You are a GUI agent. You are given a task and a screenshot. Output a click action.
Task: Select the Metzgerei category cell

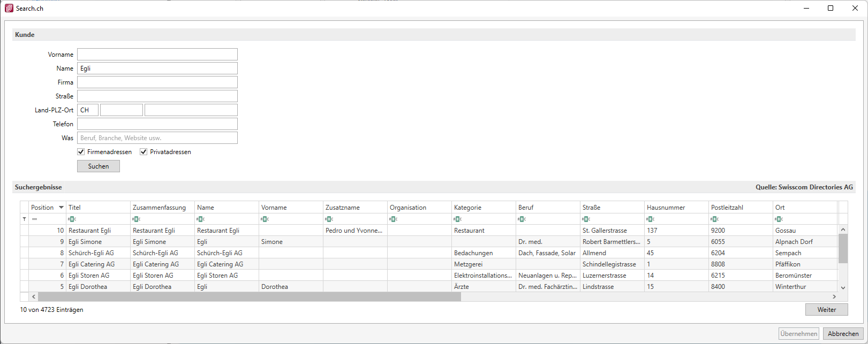pos(484,264)
